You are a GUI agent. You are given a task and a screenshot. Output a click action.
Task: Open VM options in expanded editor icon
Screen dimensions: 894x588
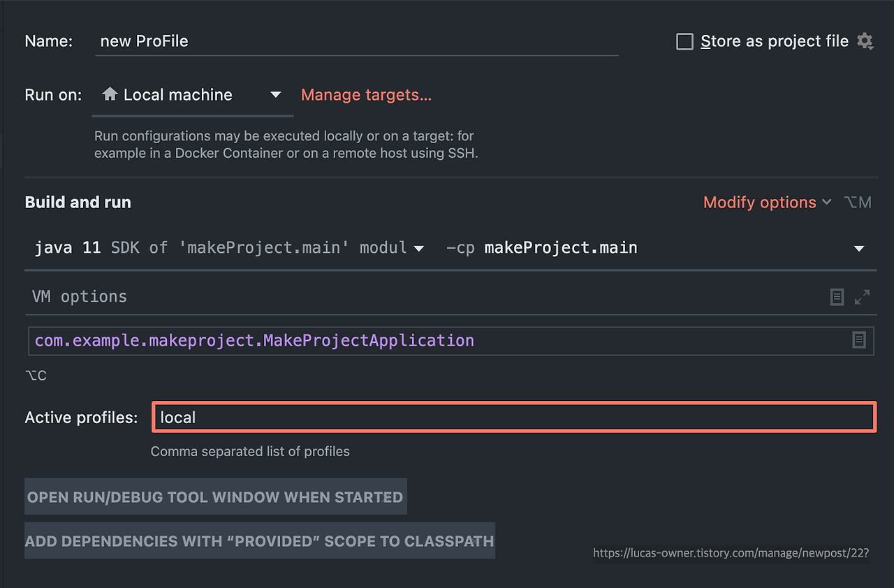[837, 296]
